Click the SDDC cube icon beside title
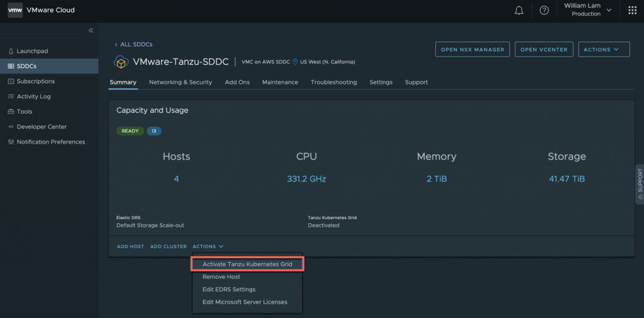This screenshot has height=318, width=644. 121,62
